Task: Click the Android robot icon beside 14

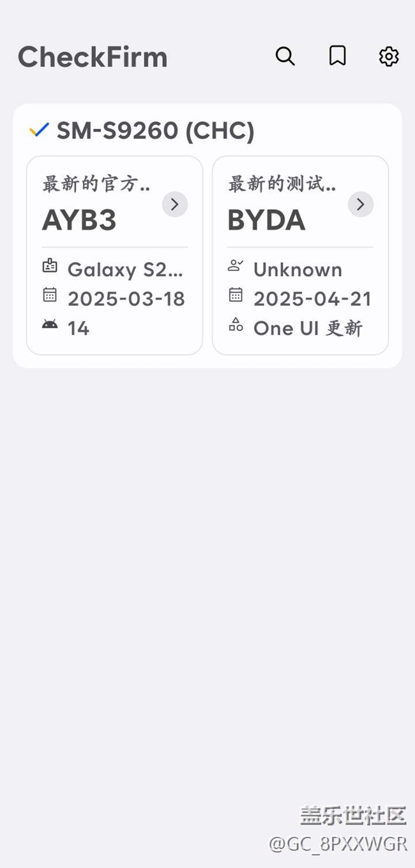Action: pos(50,324)
